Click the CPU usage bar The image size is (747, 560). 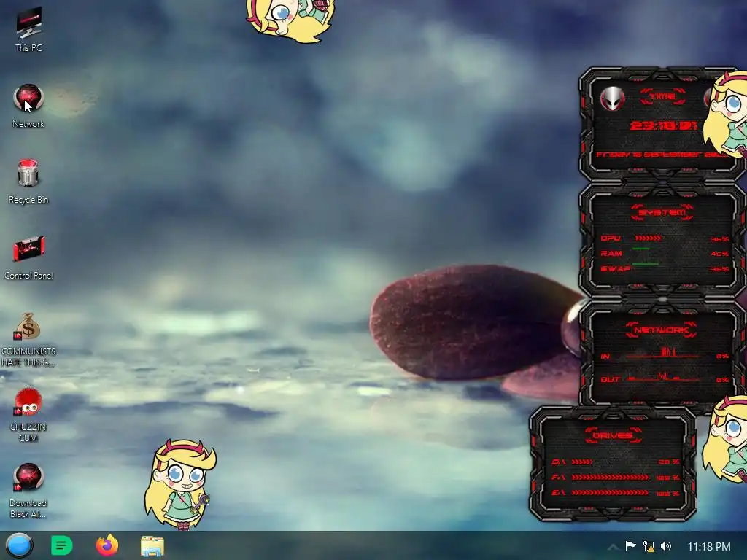coord(648,238)
